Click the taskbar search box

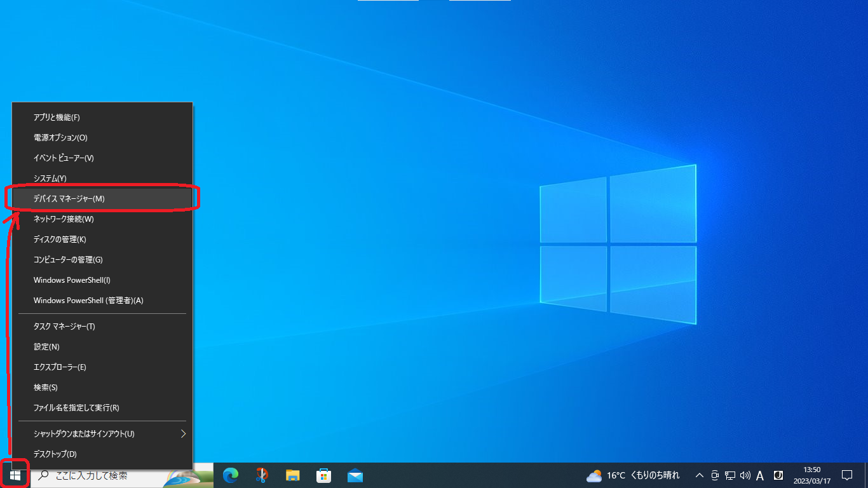(x=102, y=475)
